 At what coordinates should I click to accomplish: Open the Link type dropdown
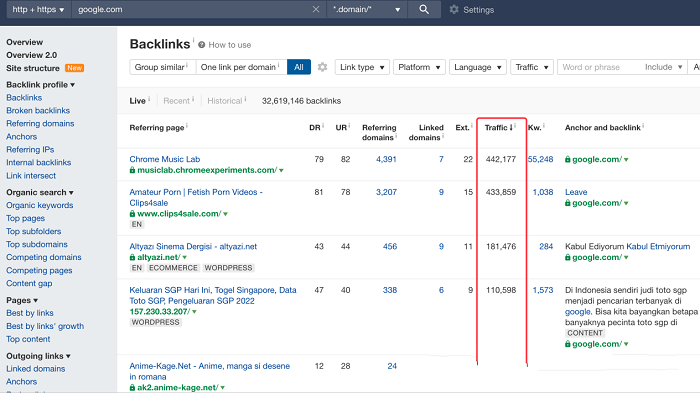(x=362, y=67)
